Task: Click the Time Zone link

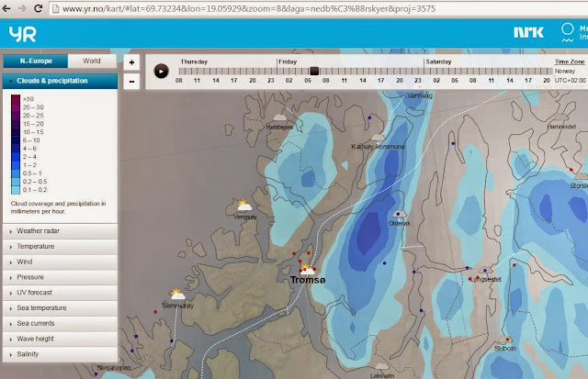Action: 570,61
